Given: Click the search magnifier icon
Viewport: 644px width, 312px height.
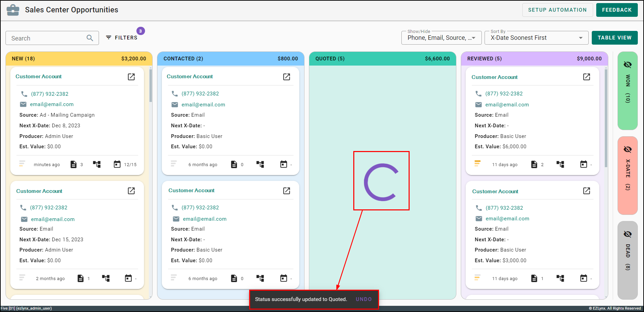Looking at the screenshot, I should 90,38.
